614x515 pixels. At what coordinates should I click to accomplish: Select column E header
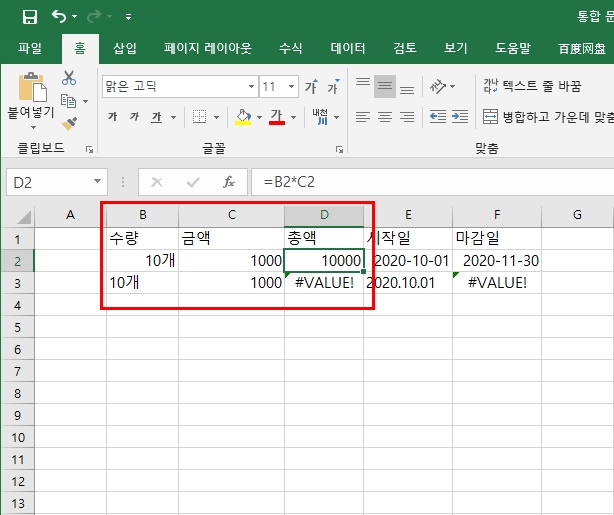(x=408, y=215)
